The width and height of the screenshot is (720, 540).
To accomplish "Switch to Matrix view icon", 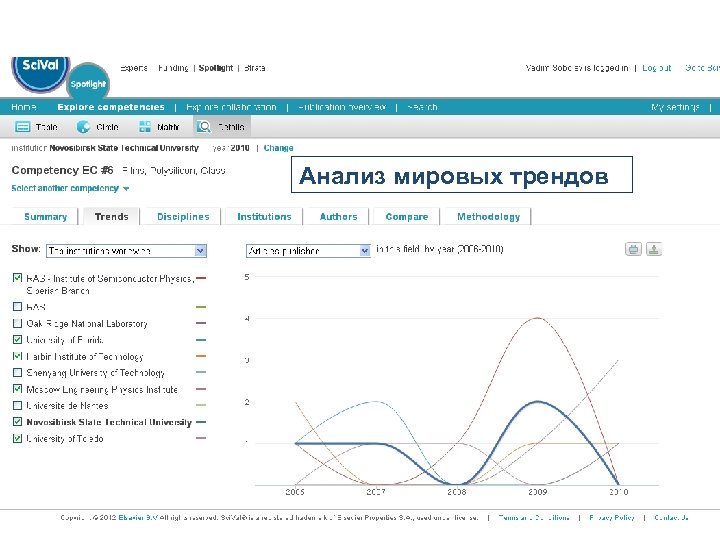I will click(145, 127).
